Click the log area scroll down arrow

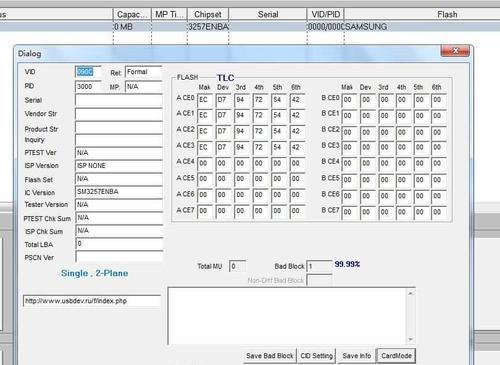coord(411,339)
